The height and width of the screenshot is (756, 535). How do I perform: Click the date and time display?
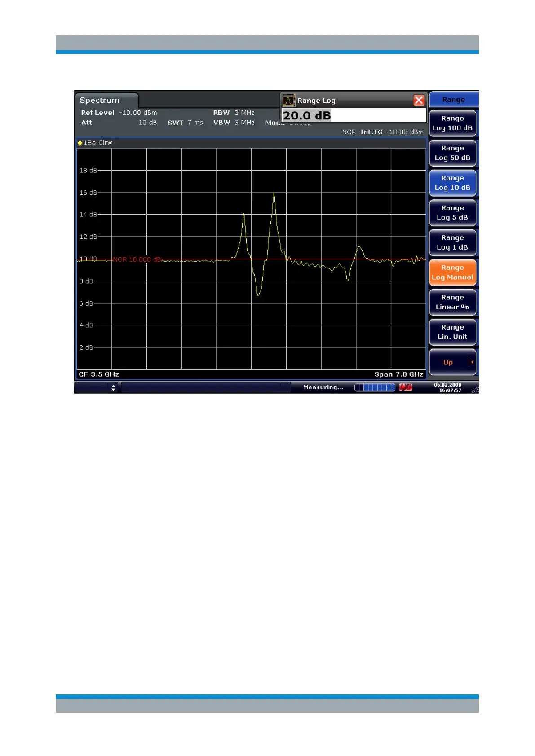(448, 388)
